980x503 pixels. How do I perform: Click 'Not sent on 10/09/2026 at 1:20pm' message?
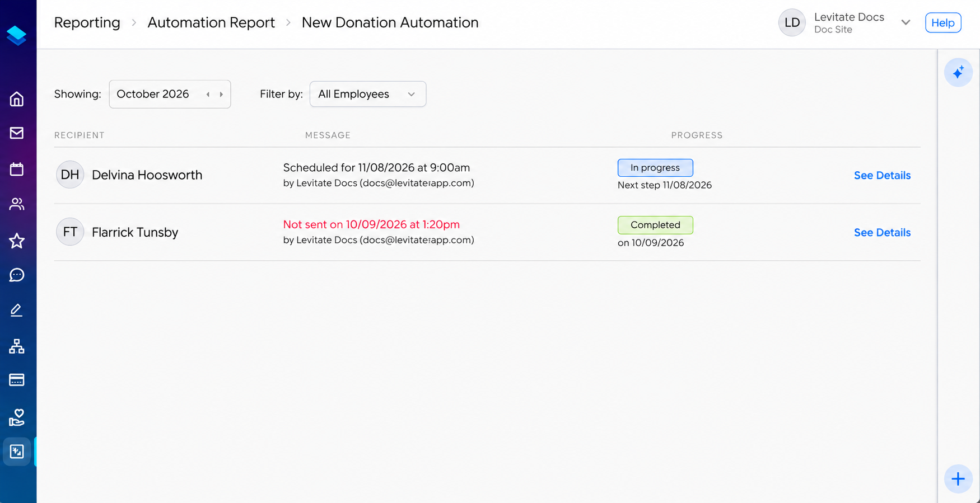pos(371,224)
